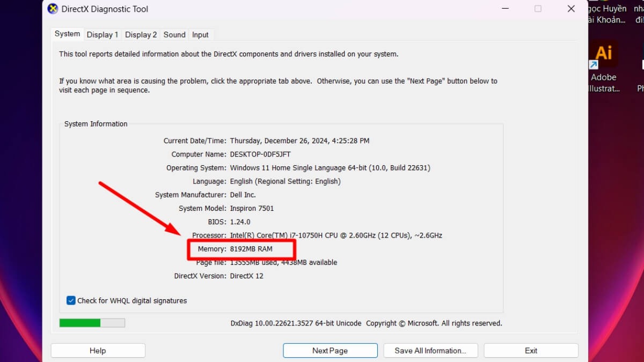The height and width of the screenshot is (362, 644).
Task: Select the BIOS version "1.24.0"
Action: point(240,221)
